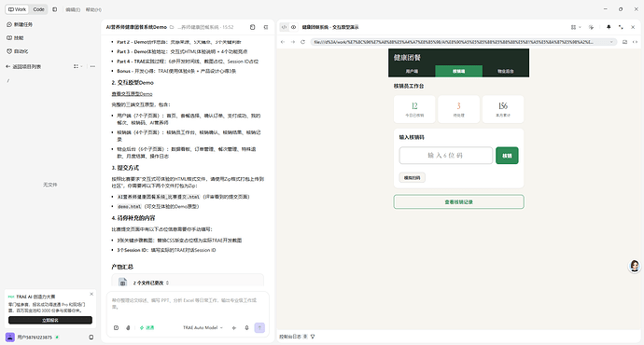Click the attachment paperclip icon
The height and width of the screenshot is (345, 644).
pos(128,328)
